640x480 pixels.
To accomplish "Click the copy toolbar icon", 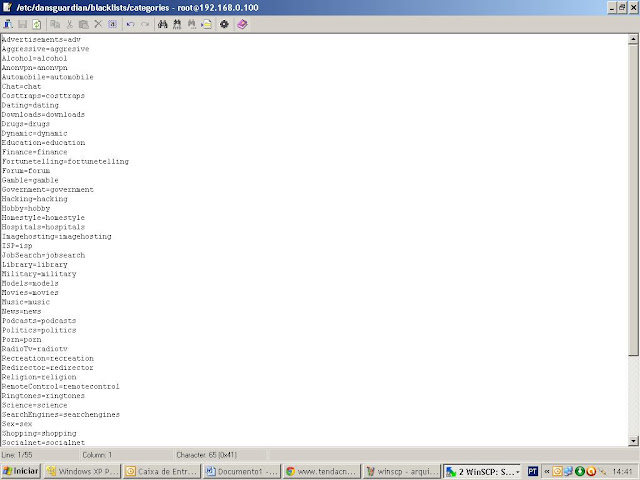I will 55,24.
